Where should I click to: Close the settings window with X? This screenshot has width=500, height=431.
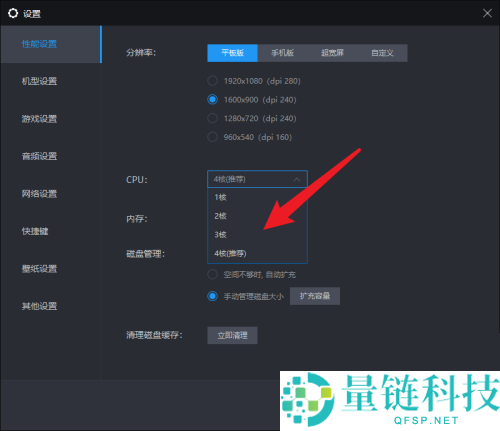[x=487, y=13]
